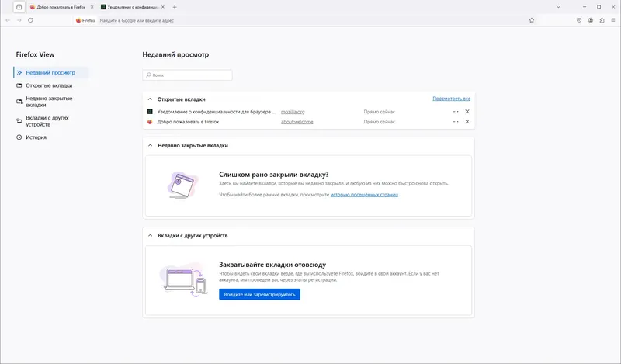Click the "Поиск" search field
Viewport: 621px width, 364px height.
click(x=188, y=75)
